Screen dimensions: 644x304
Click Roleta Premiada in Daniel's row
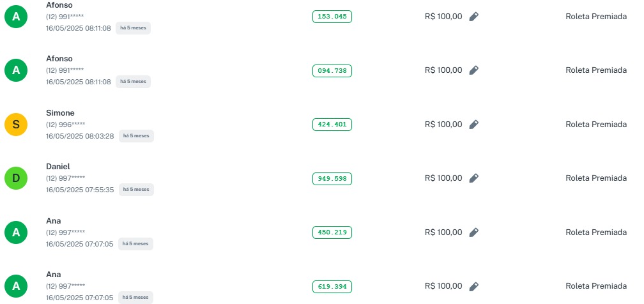click(596, 178)
